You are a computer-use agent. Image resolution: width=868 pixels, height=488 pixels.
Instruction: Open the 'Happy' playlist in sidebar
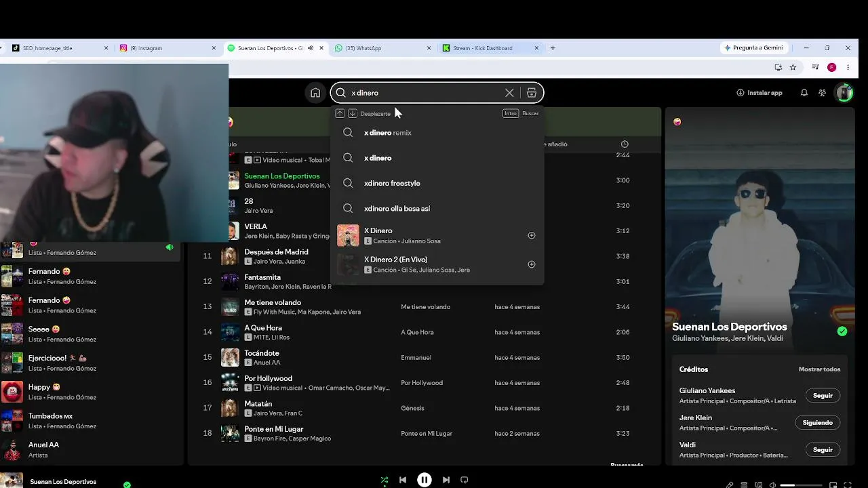[92, 392]
